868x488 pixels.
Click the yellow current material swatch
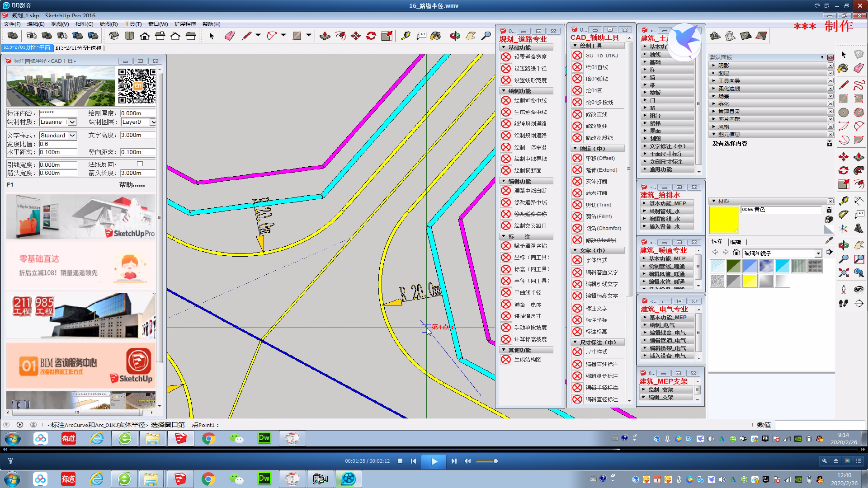pos(724,220)
